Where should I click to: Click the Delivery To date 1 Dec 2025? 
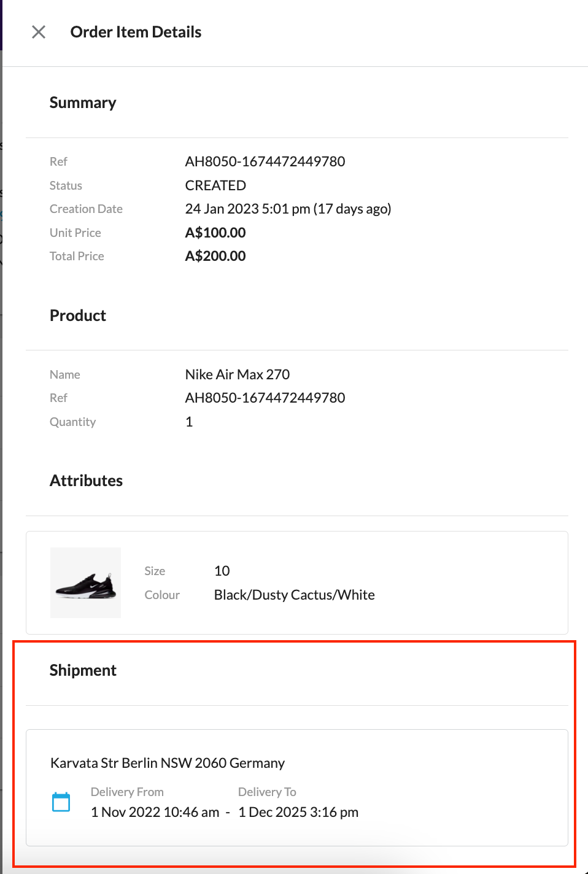(x=298, y=812)
